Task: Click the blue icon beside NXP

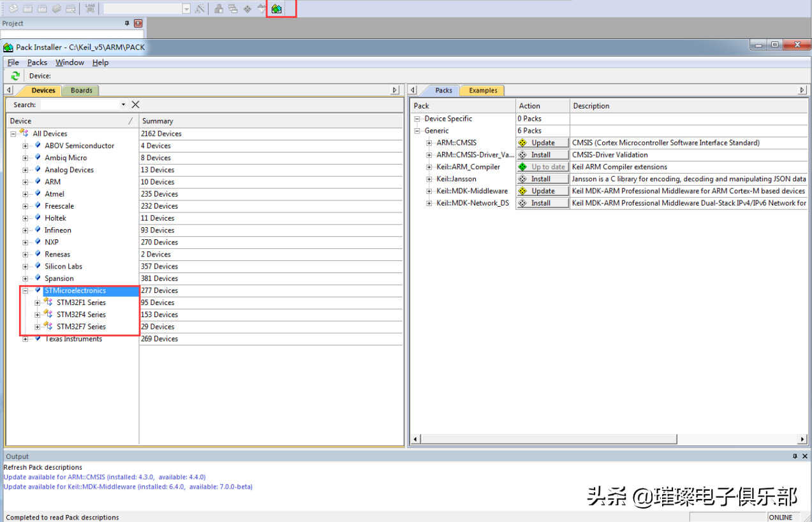Action: 38,242
